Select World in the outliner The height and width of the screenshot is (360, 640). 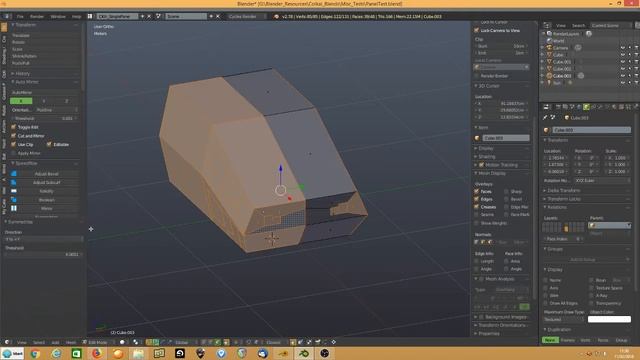(558, 41)
